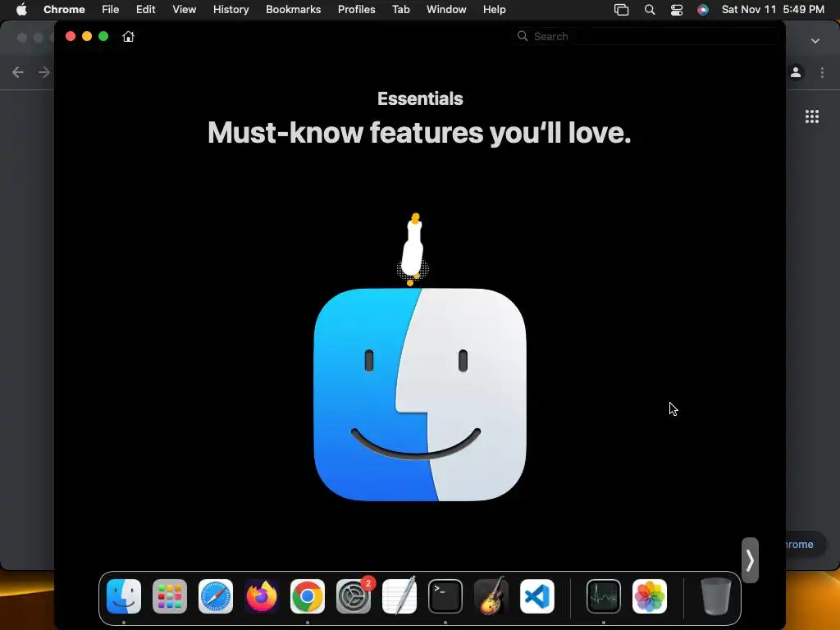Open Control Center in menu bar
The image size is (840, 630).
click(x=677, y=10)
